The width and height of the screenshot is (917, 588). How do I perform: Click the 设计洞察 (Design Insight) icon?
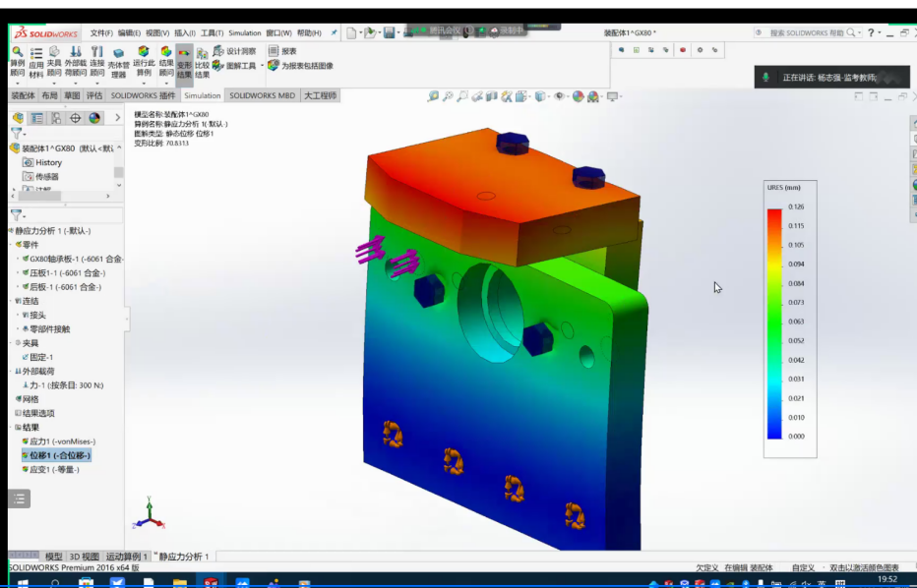point(234,51)
